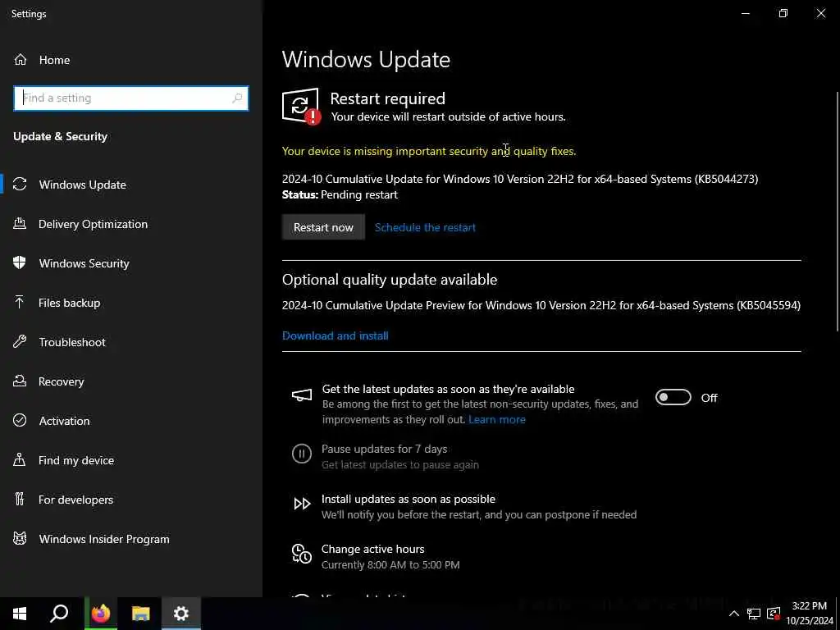
Task: Click the megaphone icon for latest updates
Action: pos(302,396)
